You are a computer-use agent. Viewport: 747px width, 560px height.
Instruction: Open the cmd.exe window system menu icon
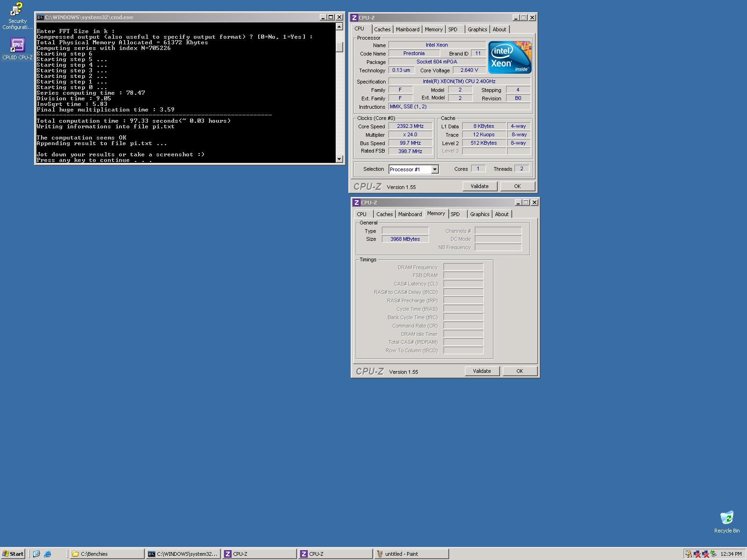point(40,17)
